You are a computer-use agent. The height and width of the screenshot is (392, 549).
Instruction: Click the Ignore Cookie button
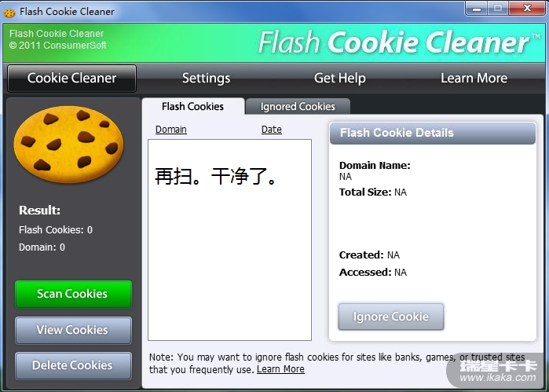tap(391, 317)
